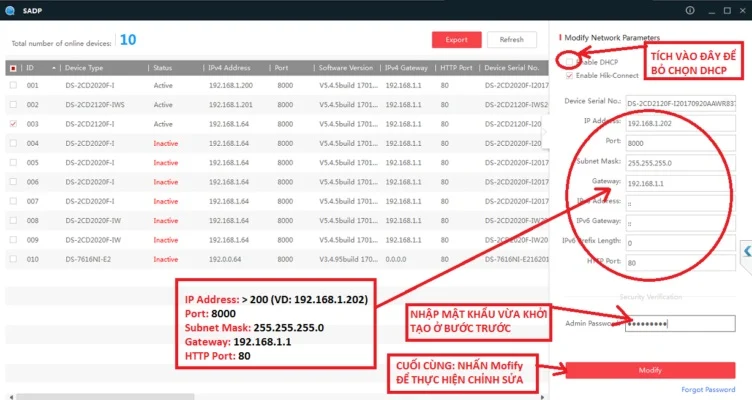The image size is (752, 400).
Task: Check the box for device 006
Action: pyautogui.click(x=13, y=182)
